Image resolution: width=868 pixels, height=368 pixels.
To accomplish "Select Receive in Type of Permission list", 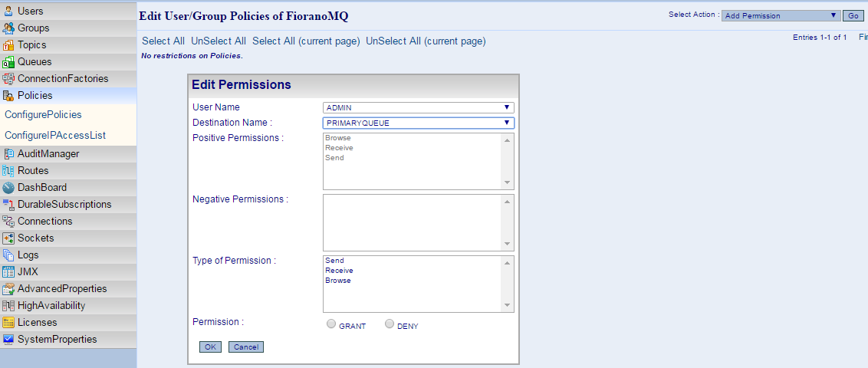I will coord(340,271).
